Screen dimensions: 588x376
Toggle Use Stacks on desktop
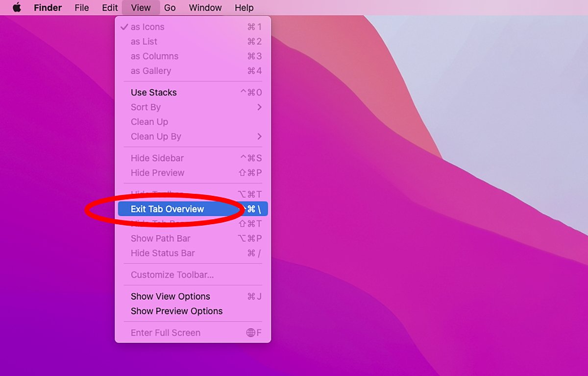pyautogui.click(x=154, y=93)
